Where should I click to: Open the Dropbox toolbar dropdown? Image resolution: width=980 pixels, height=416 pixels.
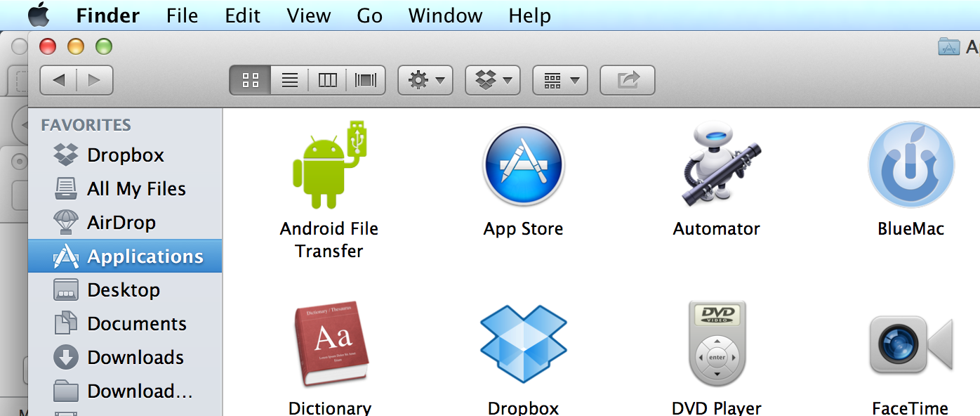pos(493,80)
